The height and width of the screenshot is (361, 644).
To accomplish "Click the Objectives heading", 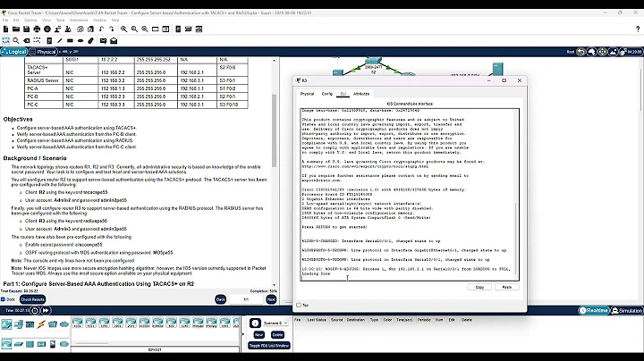I will (18, 120).
